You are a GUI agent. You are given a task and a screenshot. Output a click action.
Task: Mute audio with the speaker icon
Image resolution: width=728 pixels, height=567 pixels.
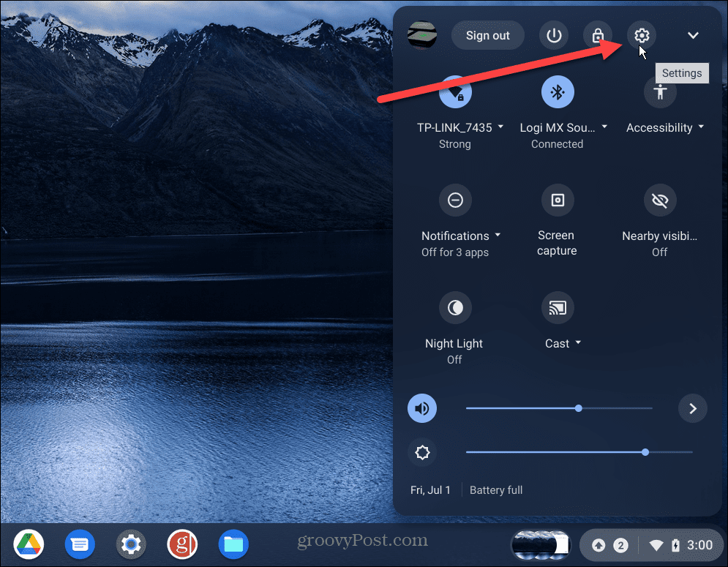coord(422,408)
